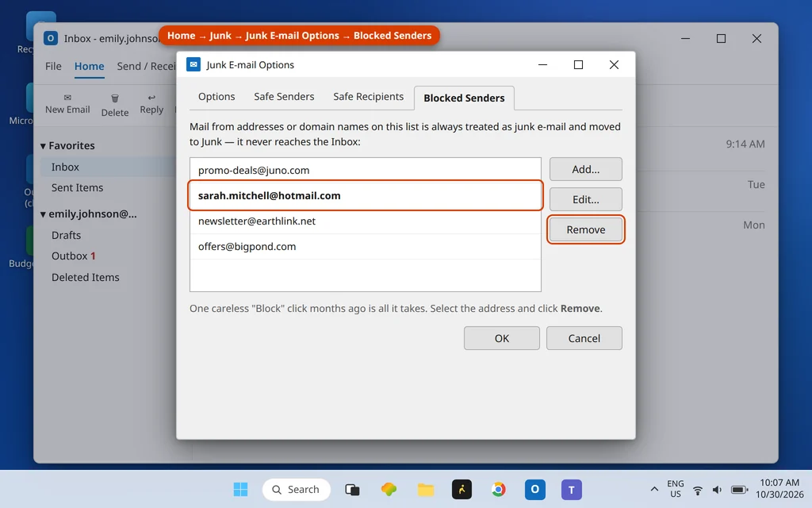The height and width of the screenshot is (508, 812).
Task: Maximize the Junk E-mail Options dialog
Action: pos(578,64)
